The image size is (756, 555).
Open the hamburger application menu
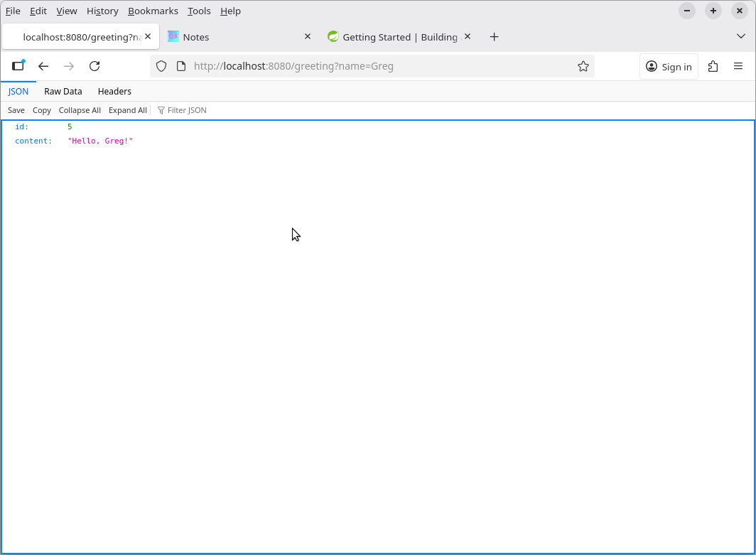738,66
